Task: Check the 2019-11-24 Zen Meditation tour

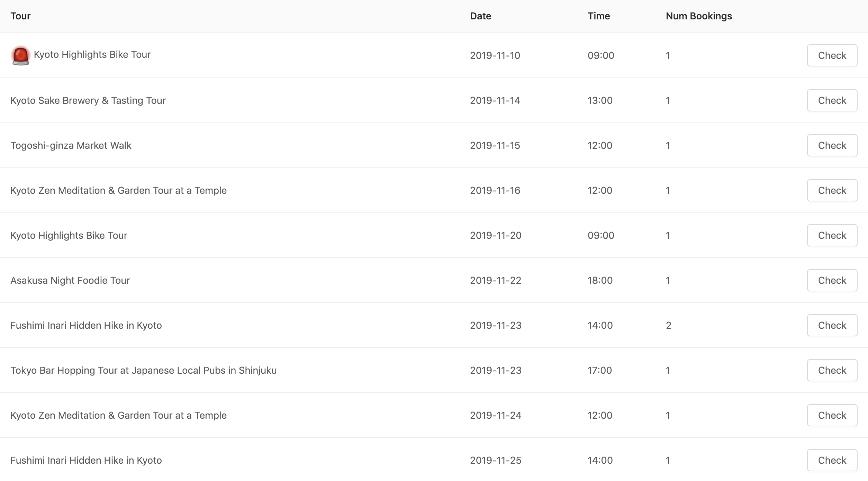Action: [832, 415]
